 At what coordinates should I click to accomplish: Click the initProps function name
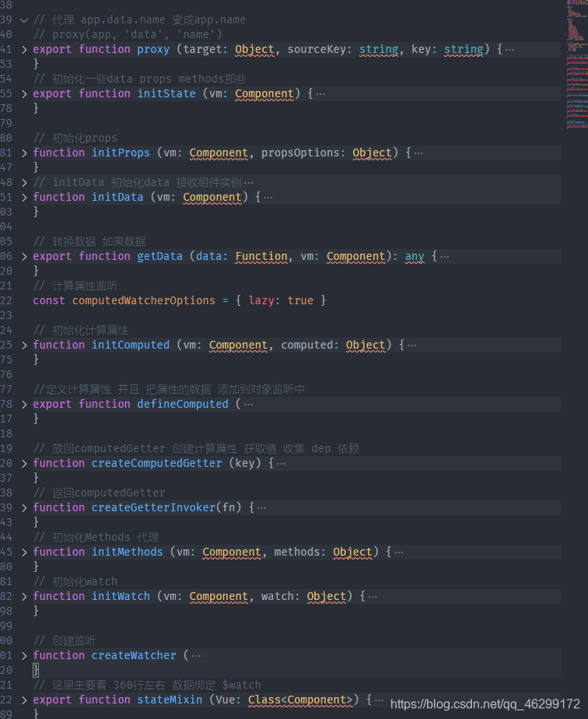pos(121,153)
